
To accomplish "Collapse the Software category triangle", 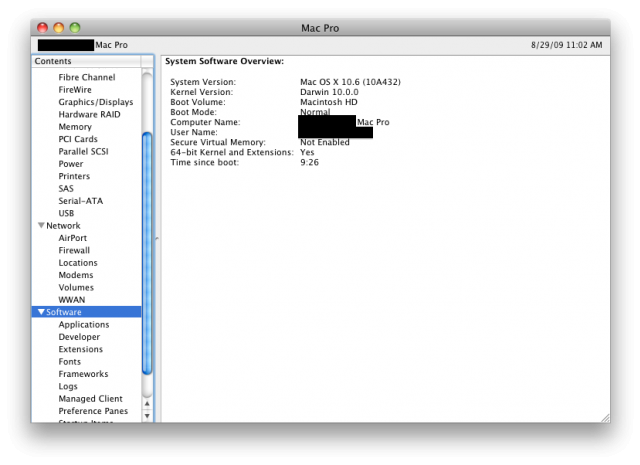I will point(41,312).
